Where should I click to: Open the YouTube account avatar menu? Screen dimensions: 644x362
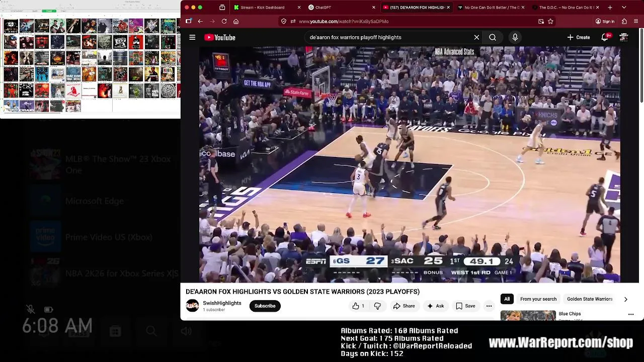(624, 37)
